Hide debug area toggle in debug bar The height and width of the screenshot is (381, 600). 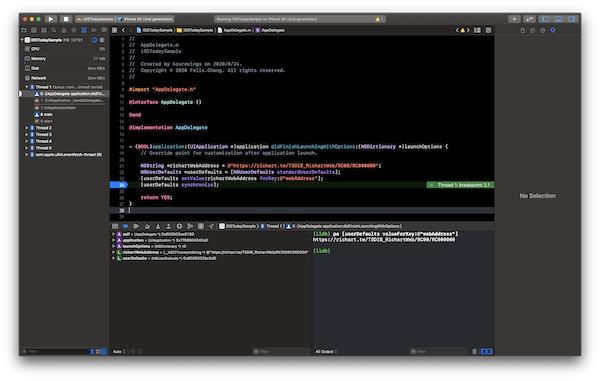click(115, 226)
